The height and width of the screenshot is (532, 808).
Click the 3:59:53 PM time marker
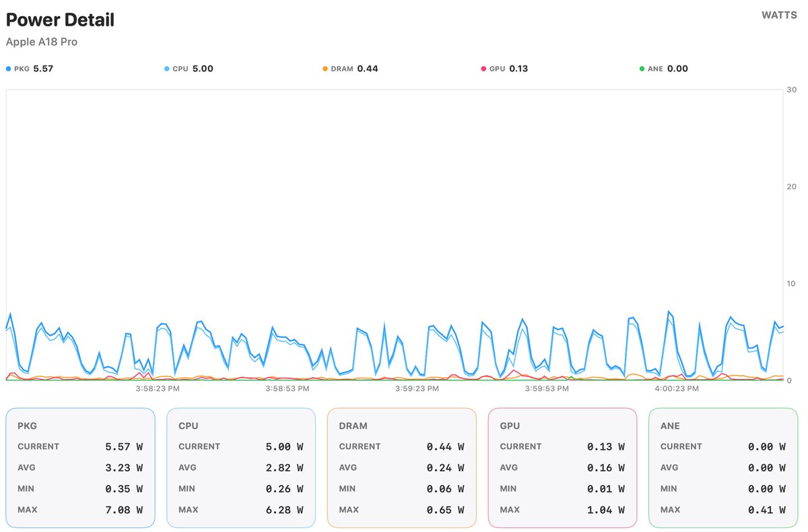[547, 389]
